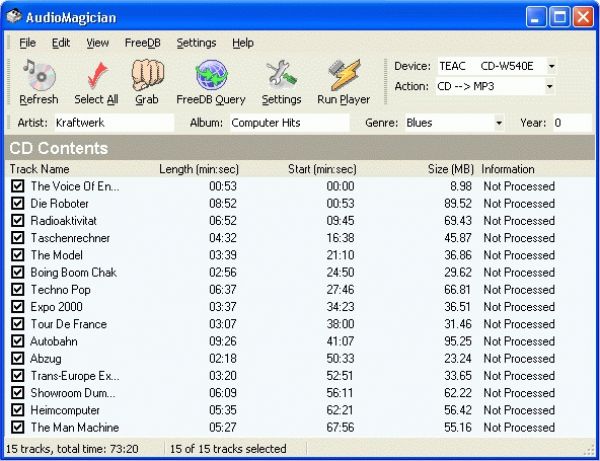The height and width of the screenshot is (461, 600).
Task: Click the Artist text field
Action: (x=113, y=123)
